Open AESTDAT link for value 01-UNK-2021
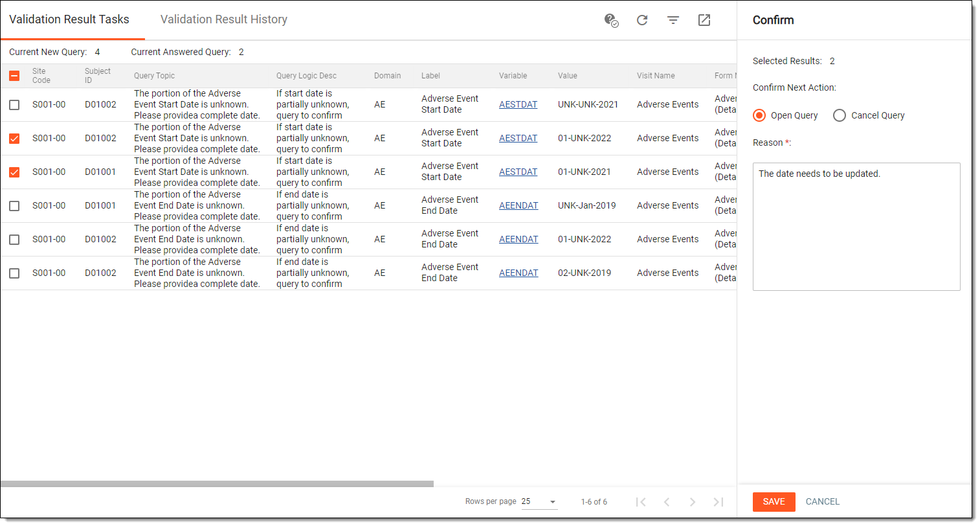This screenshot has height=526, width=980. pos(518,172)
